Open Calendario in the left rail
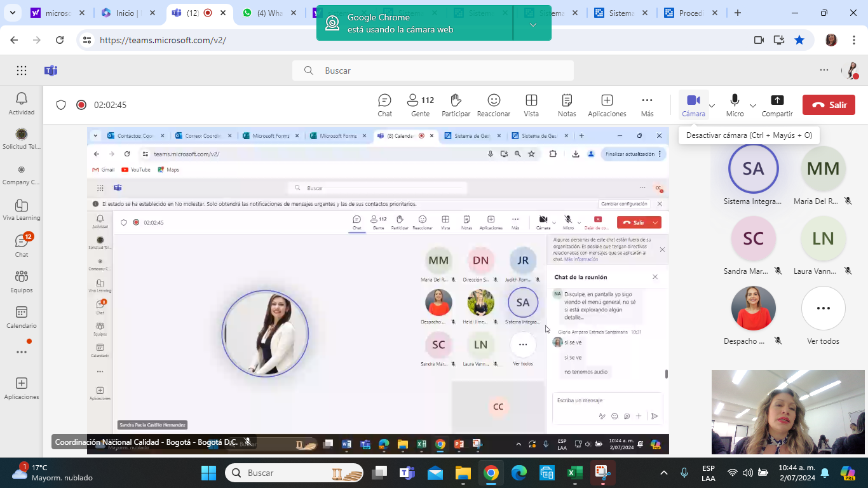Screen dimensions: 868x488 [x=22, y=317]
